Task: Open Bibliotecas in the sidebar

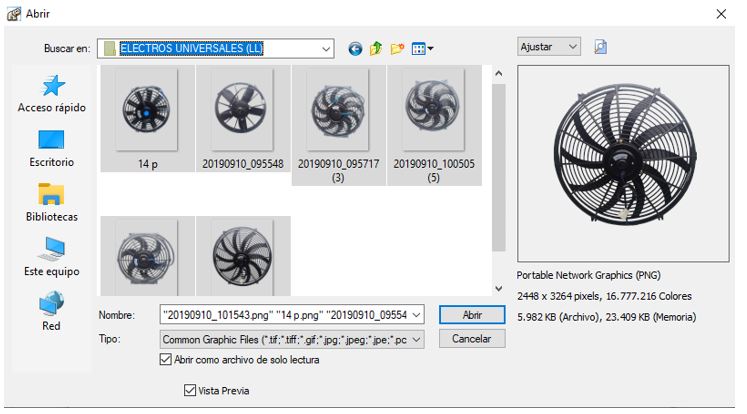Action: [x=52, y=202]
